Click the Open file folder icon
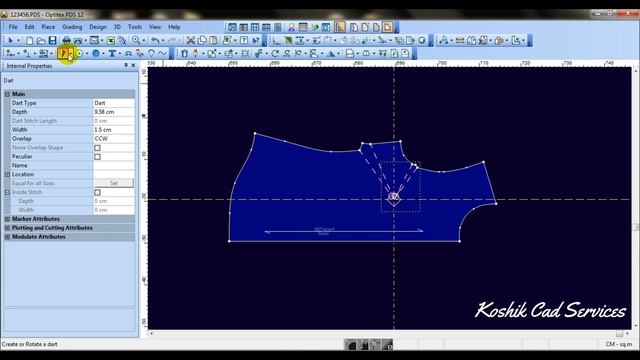This screenshot has width=640, height=360. tap(41, 40)
